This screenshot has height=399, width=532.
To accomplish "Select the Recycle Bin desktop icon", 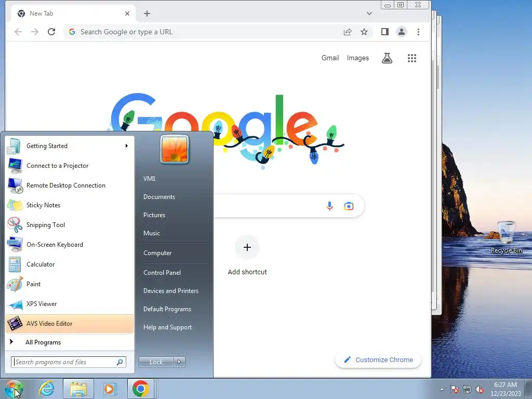I will pos(506,237).
